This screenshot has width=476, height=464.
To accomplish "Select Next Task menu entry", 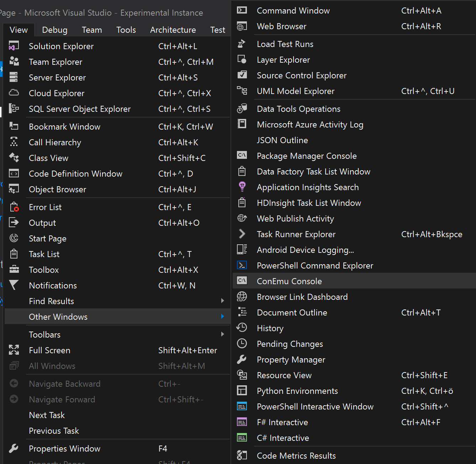I will tap(117, 415).
